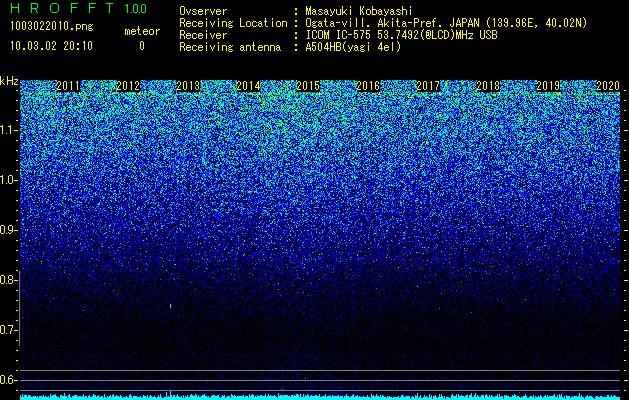629x400 pixels.
Task: Select the file name 1003022010.png
Action: (51, 27)
